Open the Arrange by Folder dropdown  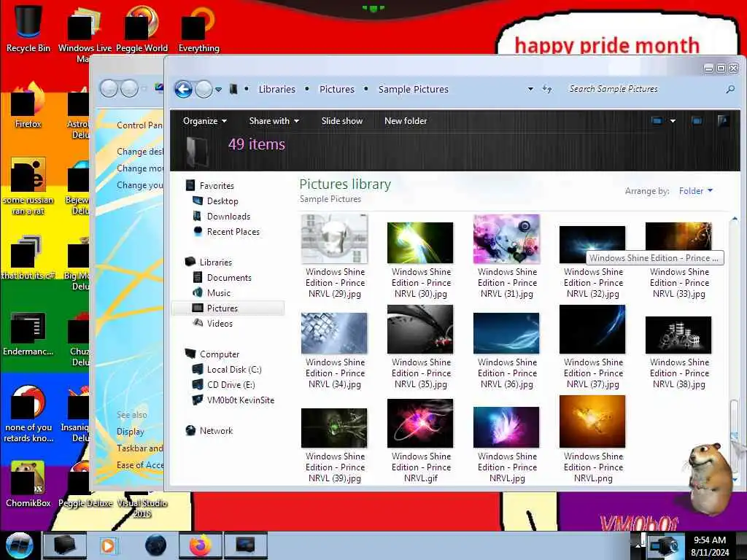coord(695,191)
